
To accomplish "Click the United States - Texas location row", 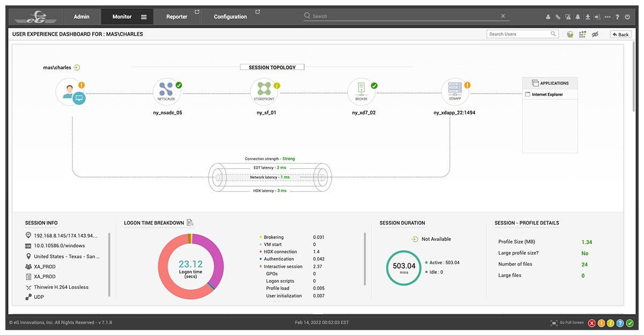I will [x=62, y=256].
